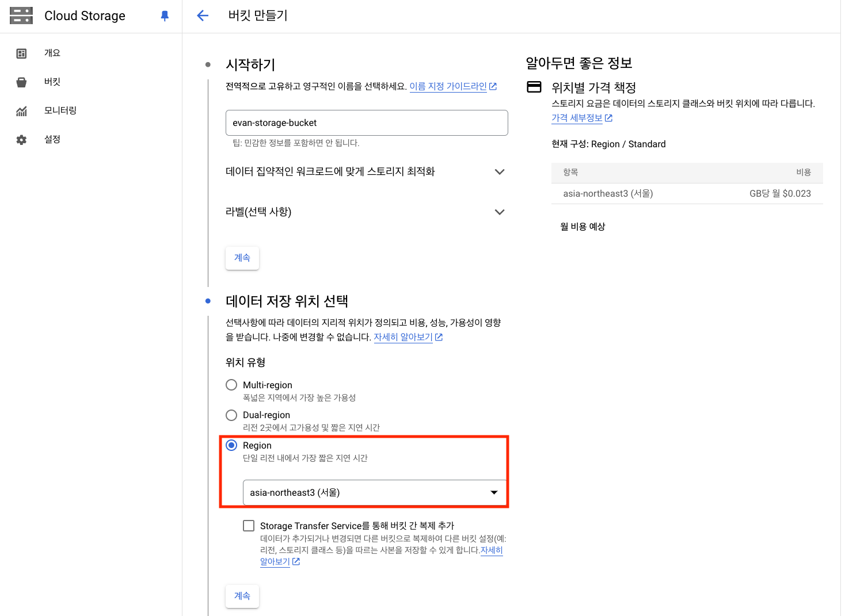
Task: Click 현재 구성: Region / Standard text
Action: 608,144
